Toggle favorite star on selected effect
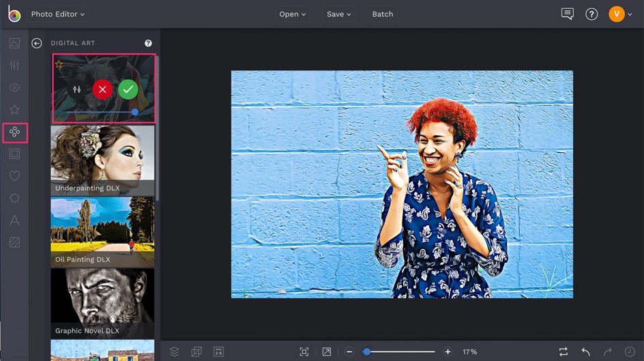644x361 pixels. click(x=59, y=65)
